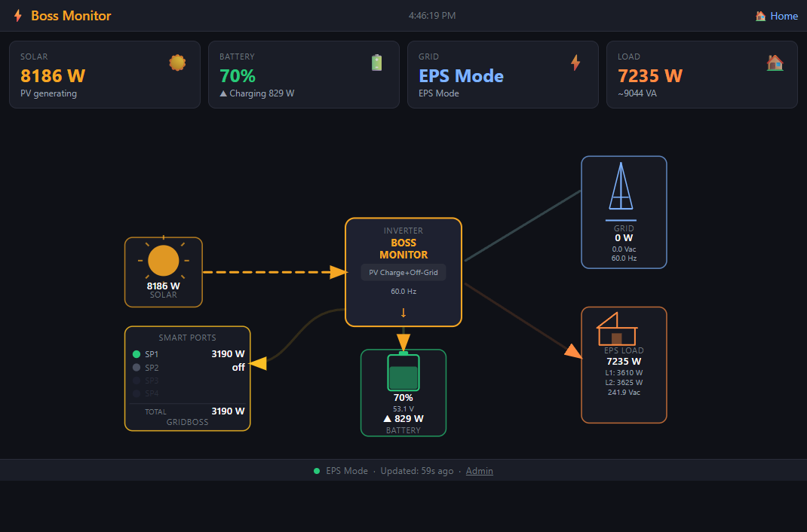Click the Grid 0 W value
Viewport: 807px width, 532px height.
(624, 238)
